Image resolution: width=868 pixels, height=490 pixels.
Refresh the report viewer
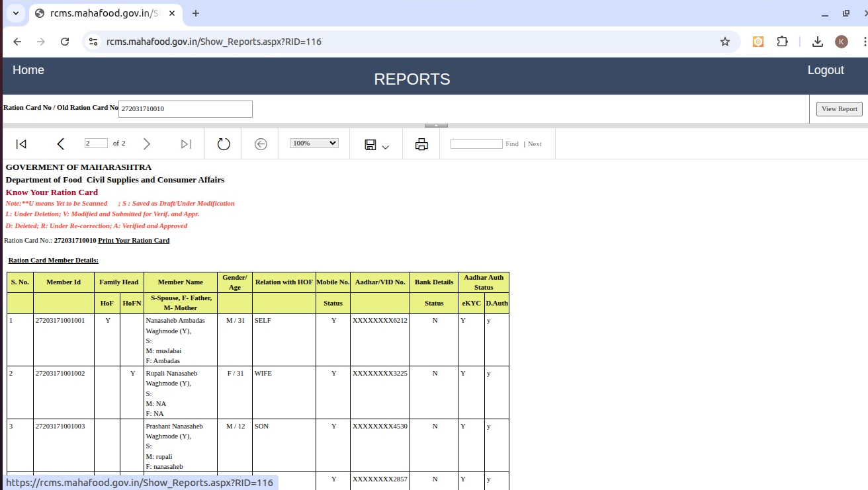tap(224, 144)
